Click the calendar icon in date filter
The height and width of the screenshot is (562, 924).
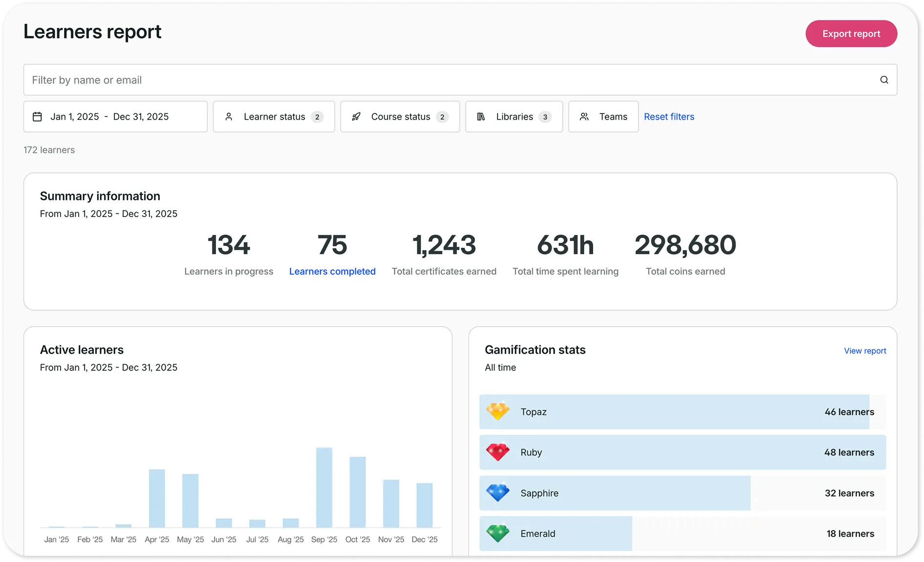click(x=37, y=117)
